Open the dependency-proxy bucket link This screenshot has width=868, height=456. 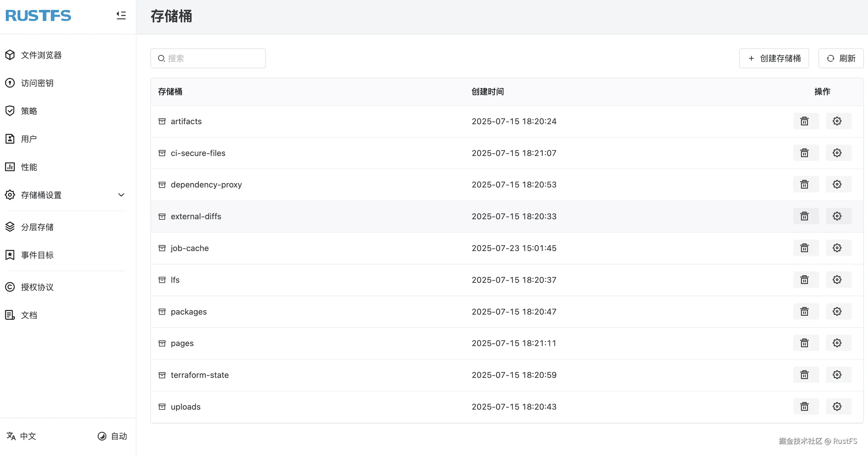click(206, 185)
